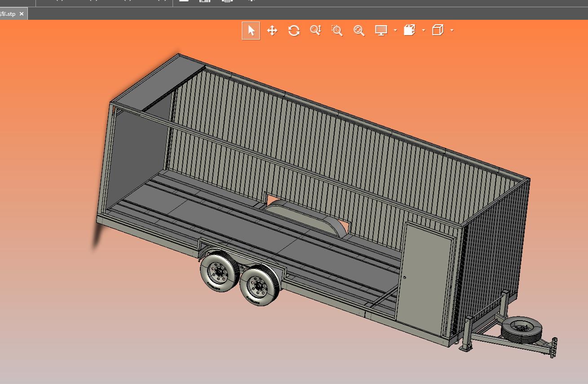The image size is (588, 384).
Task: Click the display mode monitor icon
Action: click(x=381, y=31)
